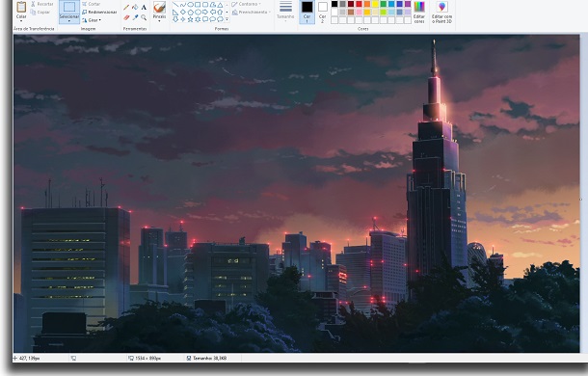Select the Diamond shape
The width and height of the screenshot is (588, 376).
tap(183, 12)
